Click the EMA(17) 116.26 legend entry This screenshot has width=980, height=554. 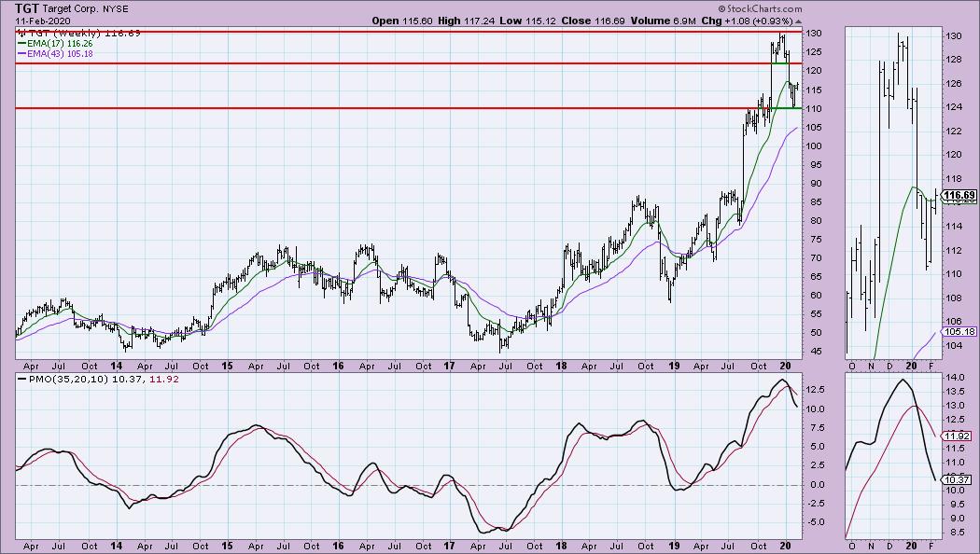click(x=60, y=44)
